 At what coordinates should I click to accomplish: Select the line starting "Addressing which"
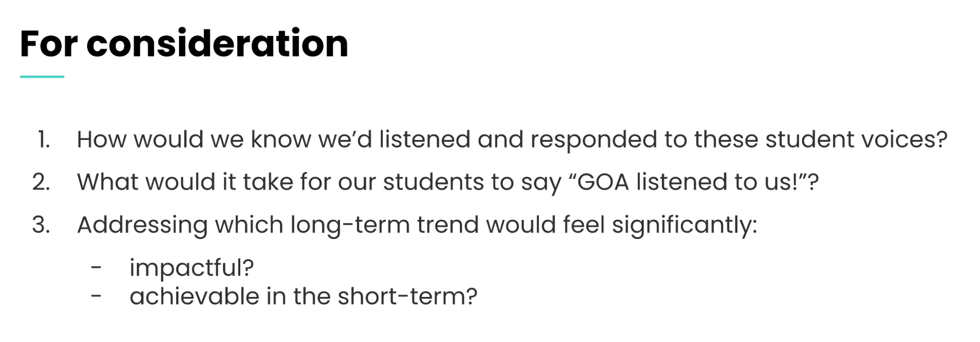(417, 225)
